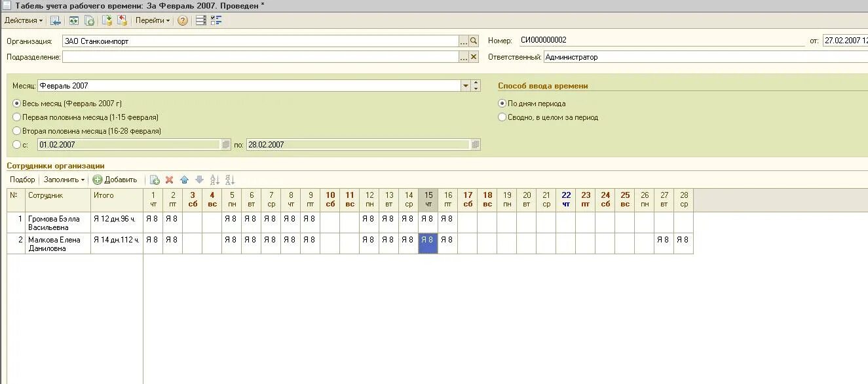Click the day '25 вс' column header
The width and height of the screenshot is (868, 384).
(x=625, y=200)
